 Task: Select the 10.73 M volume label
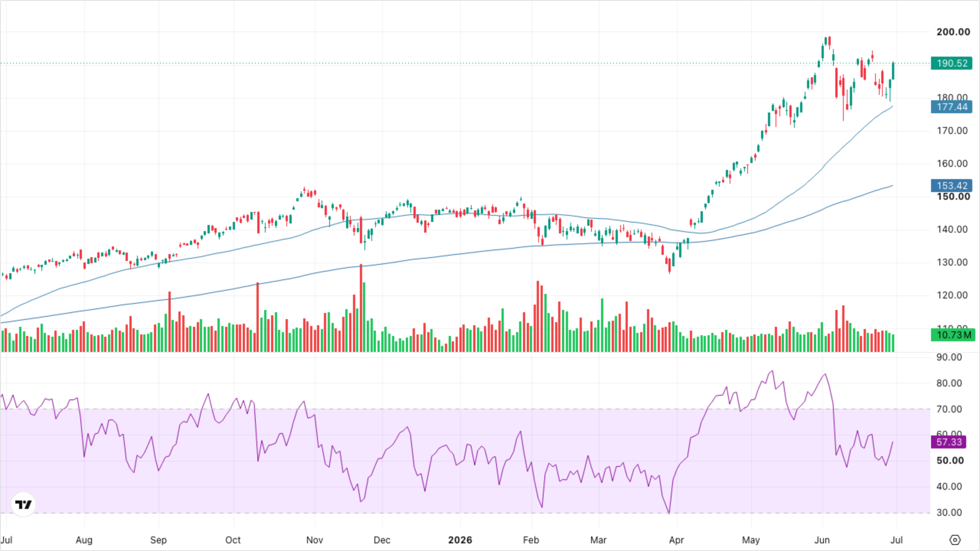[x=953, y=335]
